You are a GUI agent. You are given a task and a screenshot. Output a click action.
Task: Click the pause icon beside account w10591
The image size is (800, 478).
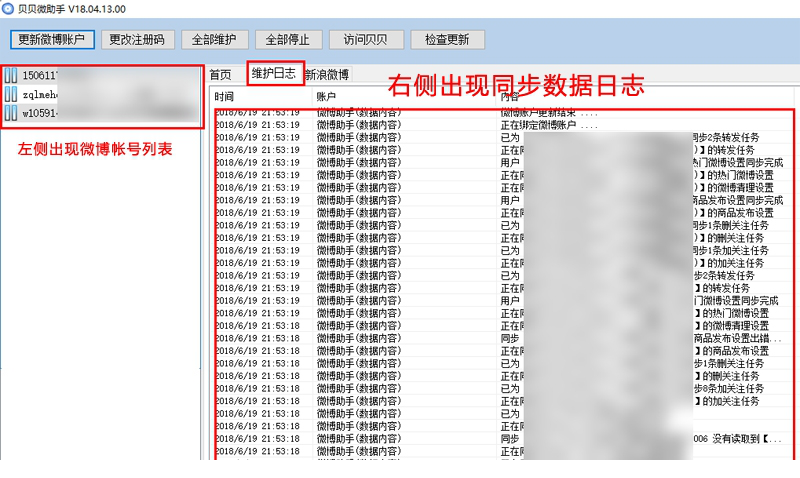(11, 113)
